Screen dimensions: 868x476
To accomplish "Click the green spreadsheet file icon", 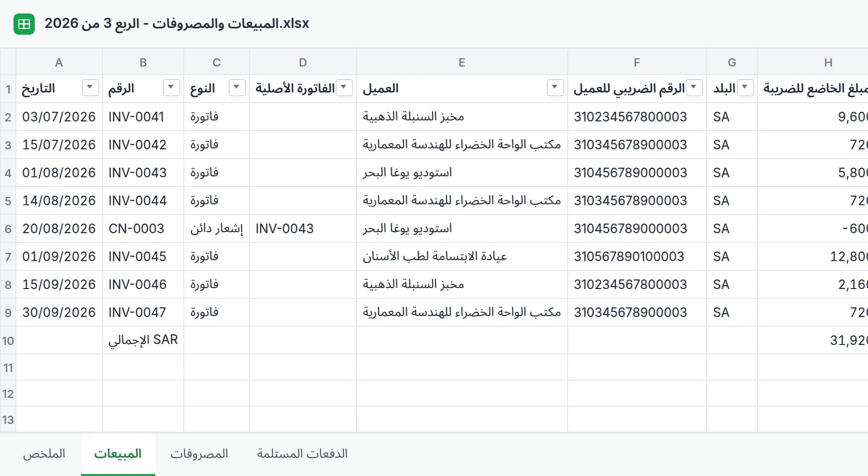I will click(24, 24).
